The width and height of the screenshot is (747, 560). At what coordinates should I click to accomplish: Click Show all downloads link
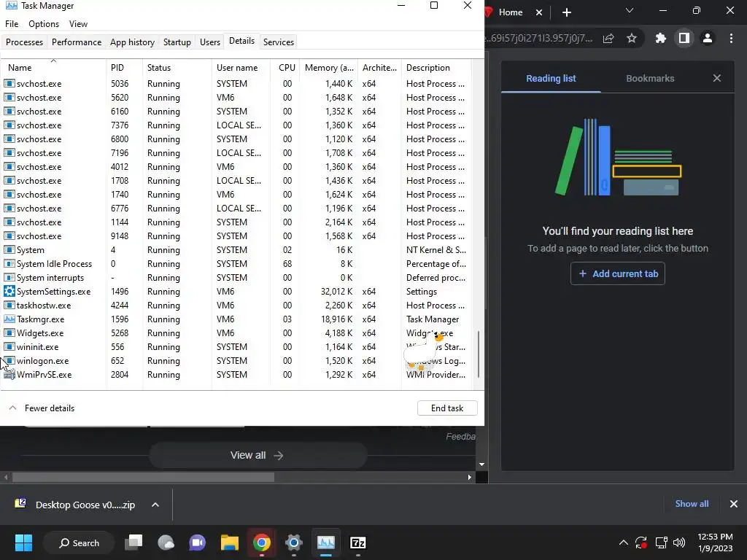(x=692, y=504)
